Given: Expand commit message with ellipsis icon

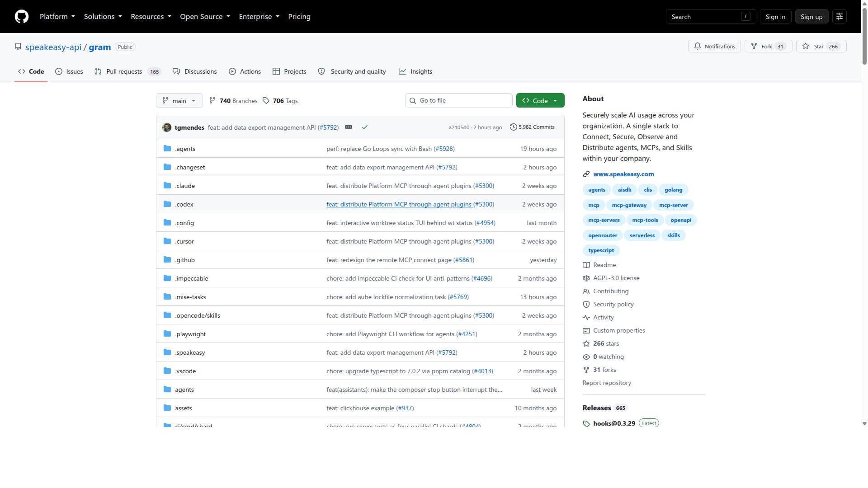Looking at the screenshot, I should pyautogui.click(x=349, y=127).
